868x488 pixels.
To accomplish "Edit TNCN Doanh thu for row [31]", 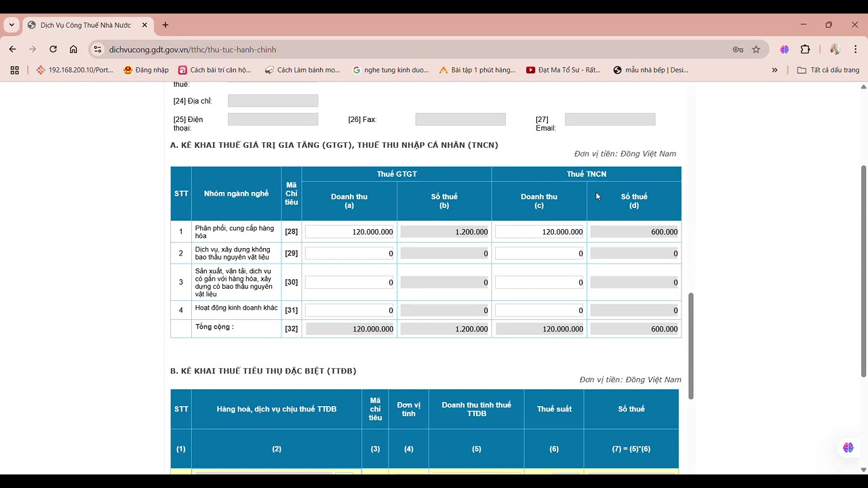I will (x=539, y=310).
